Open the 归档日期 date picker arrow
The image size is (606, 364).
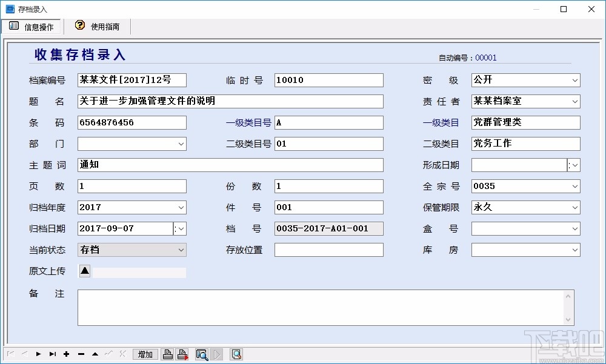pyautogui.click(x=180, y=229)
